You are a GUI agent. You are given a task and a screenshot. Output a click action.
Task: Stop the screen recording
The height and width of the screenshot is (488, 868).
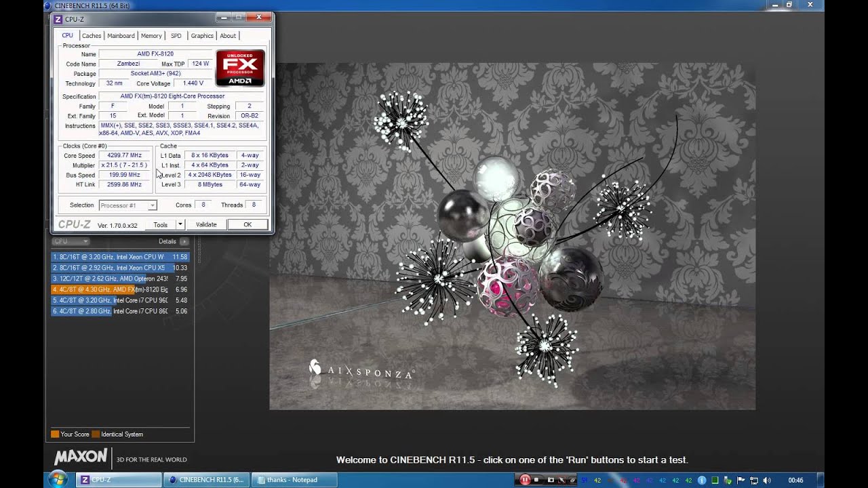click(536, 480)
